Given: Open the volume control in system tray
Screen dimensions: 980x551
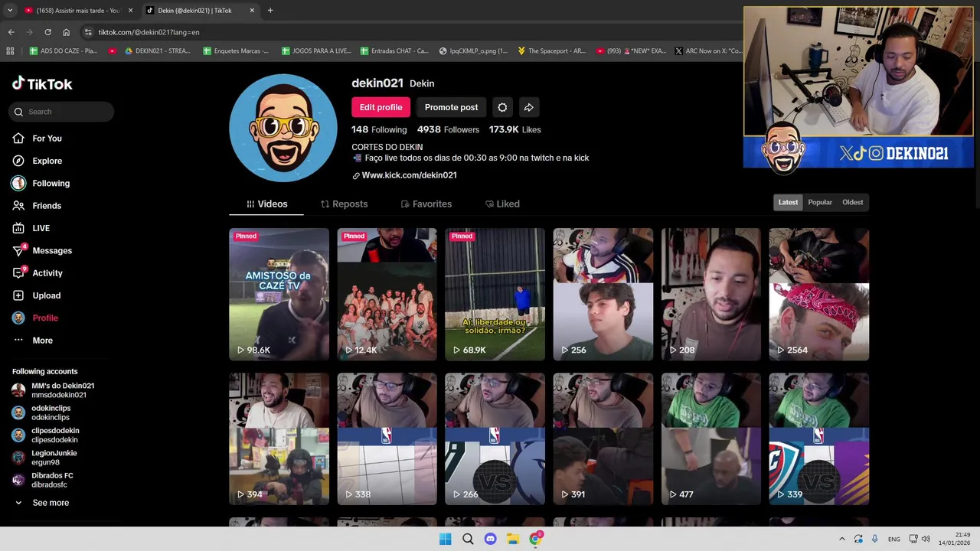Looking at the screenshot, I should tap(926, 540).
